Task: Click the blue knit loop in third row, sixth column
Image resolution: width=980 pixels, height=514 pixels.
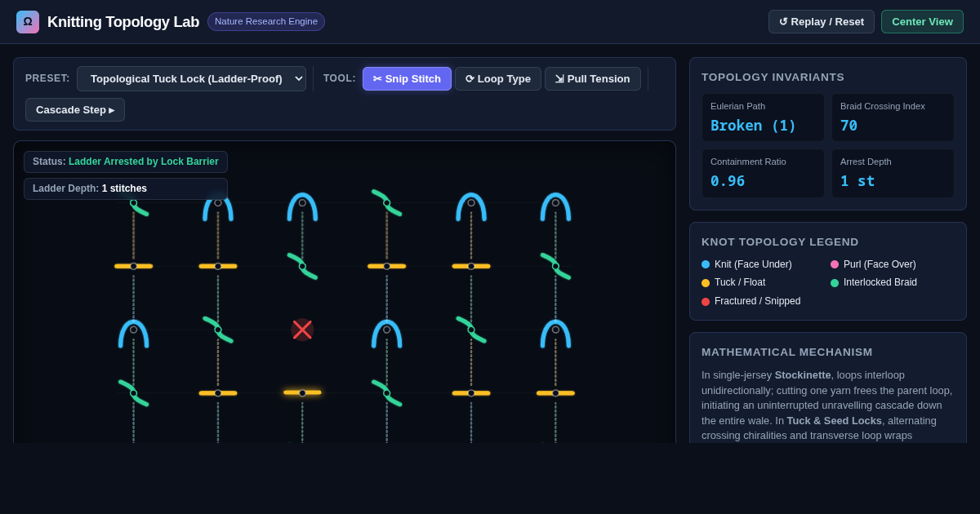Action: [555, 333]
